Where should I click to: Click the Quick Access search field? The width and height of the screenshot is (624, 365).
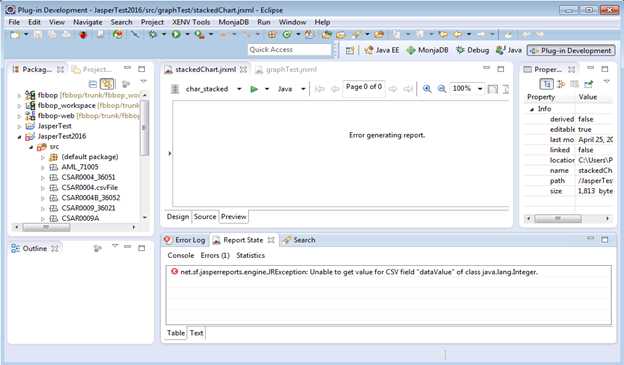[289, 50]
